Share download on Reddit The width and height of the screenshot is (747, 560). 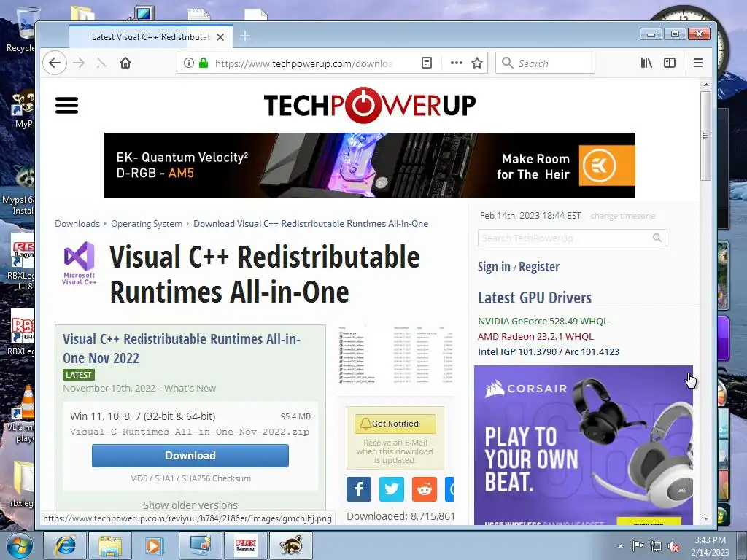pos(425,489)
